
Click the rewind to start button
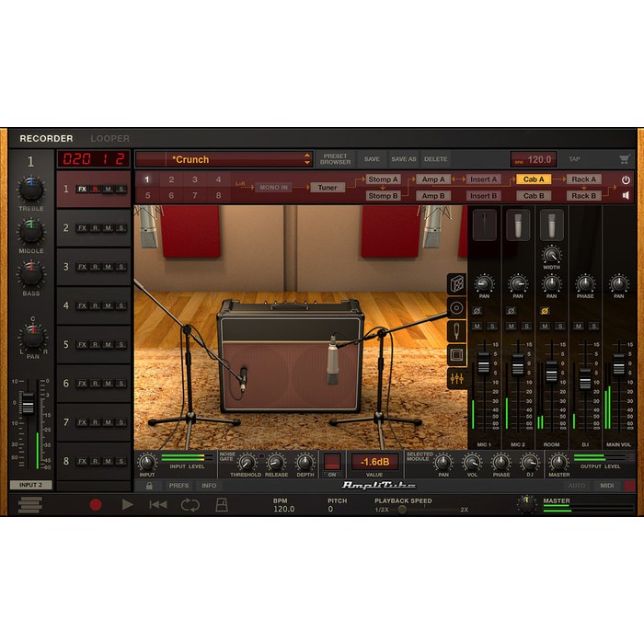[x=158, y=504]
